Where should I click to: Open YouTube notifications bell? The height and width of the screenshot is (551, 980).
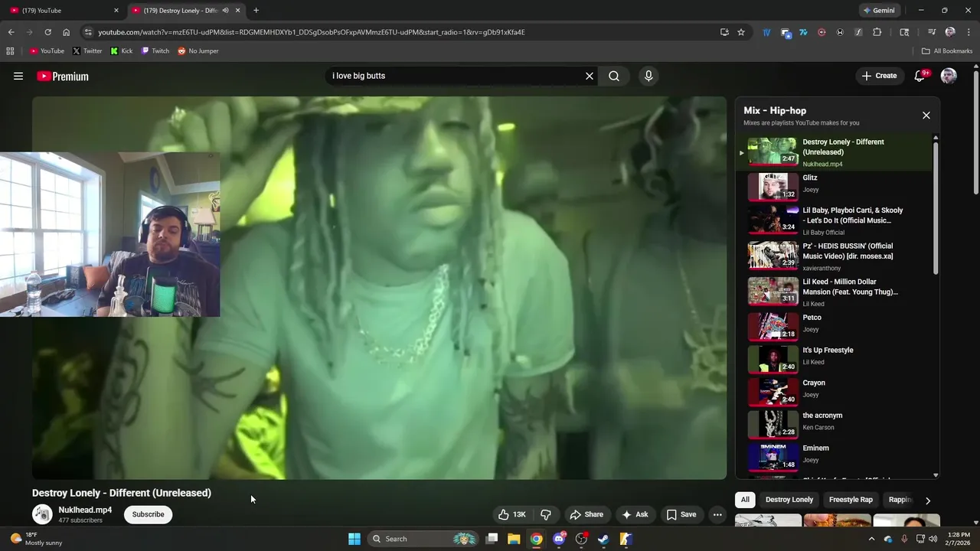(x=920, y=76)
